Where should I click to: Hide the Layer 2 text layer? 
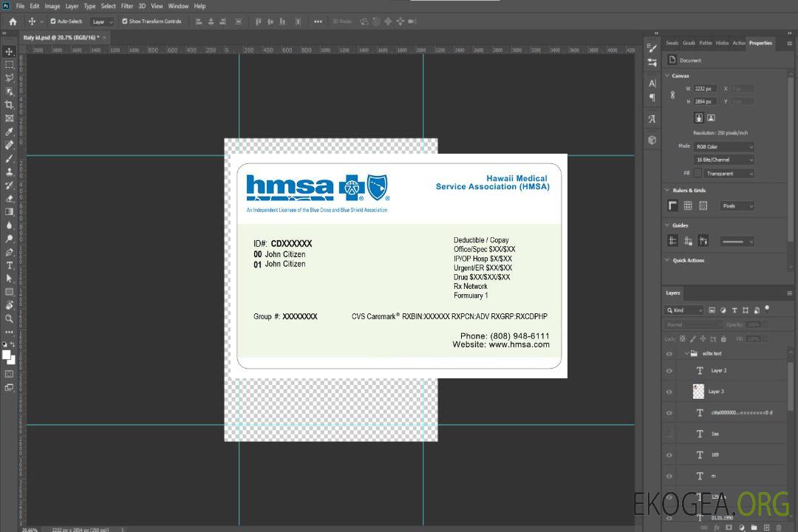point(669,371)
